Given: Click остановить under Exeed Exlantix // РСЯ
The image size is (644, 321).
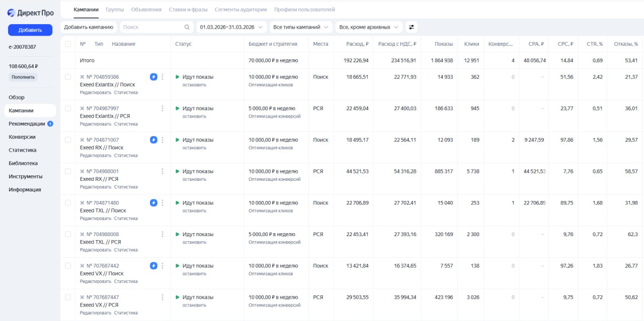Looking at the screenshot, I should pyautogui.click(x=194, y=117).
